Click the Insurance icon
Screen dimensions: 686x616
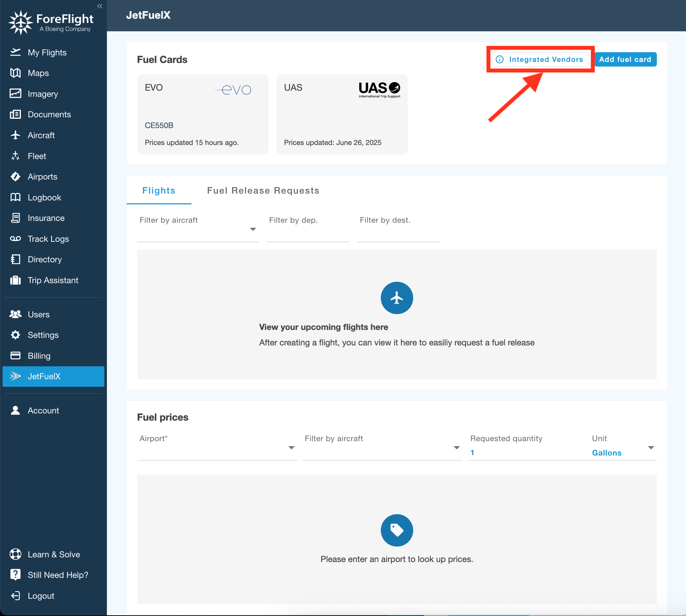point(15,218)
